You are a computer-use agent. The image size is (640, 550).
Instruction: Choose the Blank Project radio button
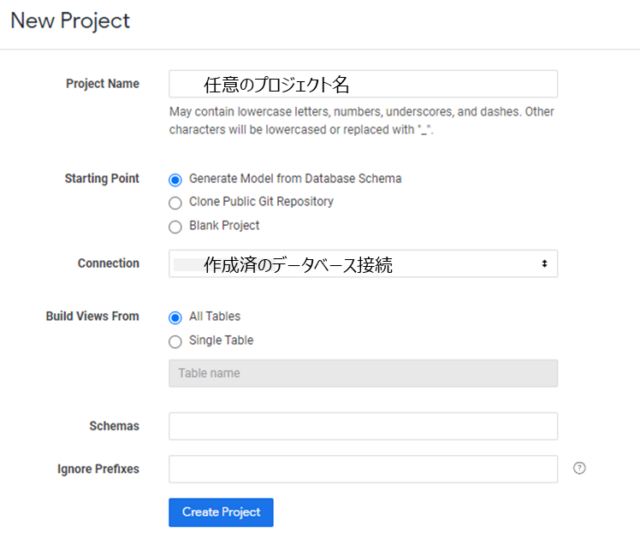point(175,227)
